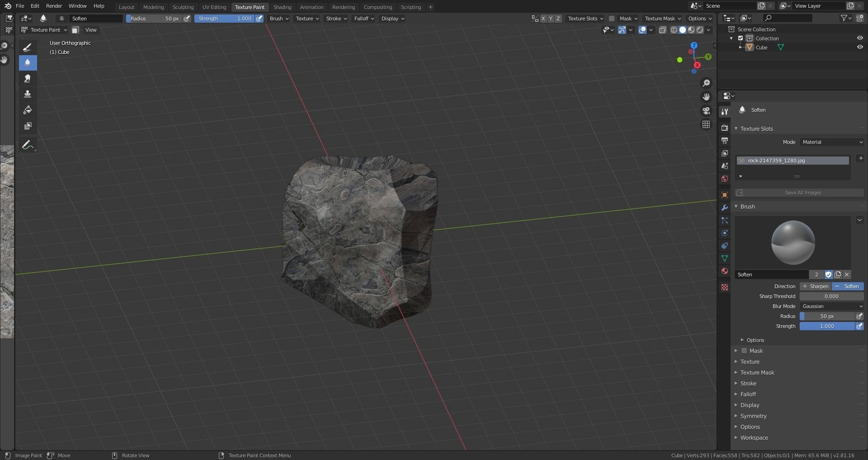Open Blur Mode Gaussian dropdown
Screen dimensions: 868x460
pos(832,306)
